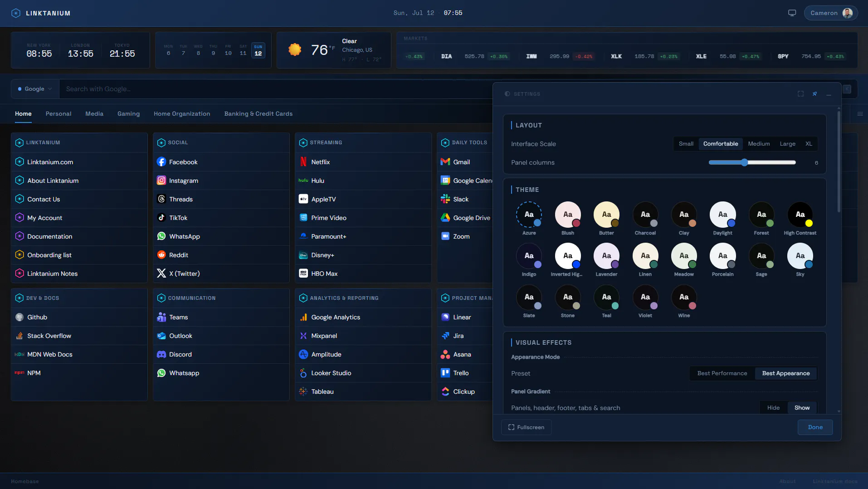
Task: Select the Teal theme swatch
Action: [x=606, y=297]
